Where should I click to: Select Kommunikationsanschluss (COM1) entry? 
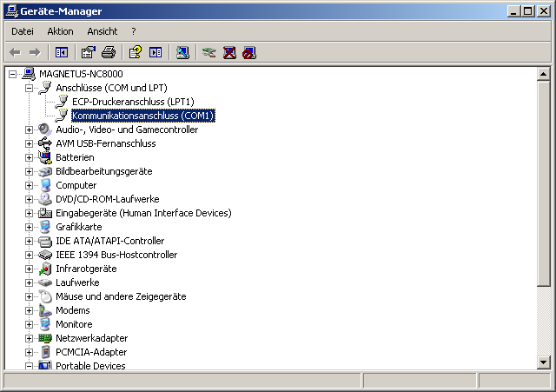pos(143,116)
